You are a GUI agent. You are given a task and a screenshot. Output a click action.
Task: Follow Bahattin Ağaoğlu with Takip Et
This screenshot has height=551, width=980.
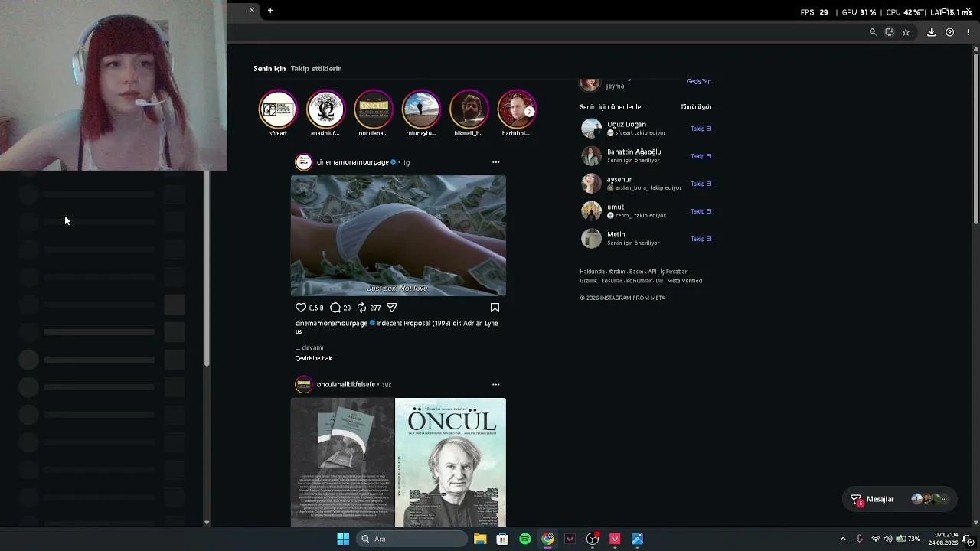pyautogui.click(x=701, y=156)
